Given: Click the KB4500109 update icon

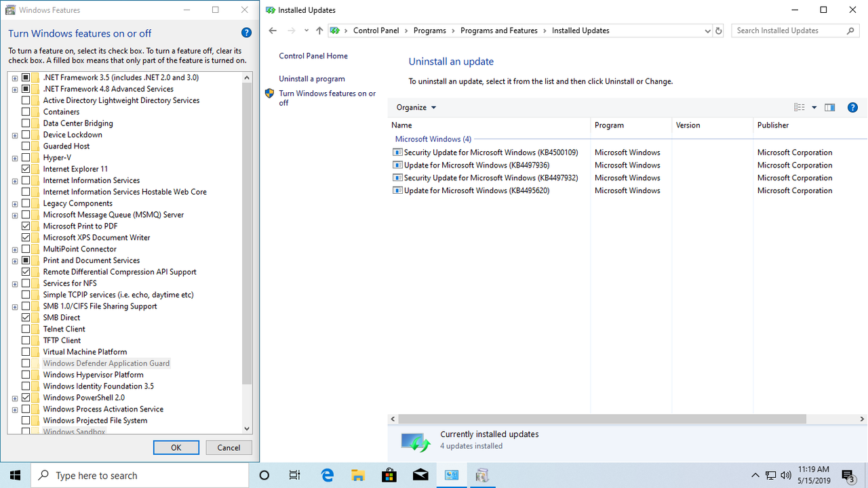Looking at the screenshot, I should (x=398, y=152).
